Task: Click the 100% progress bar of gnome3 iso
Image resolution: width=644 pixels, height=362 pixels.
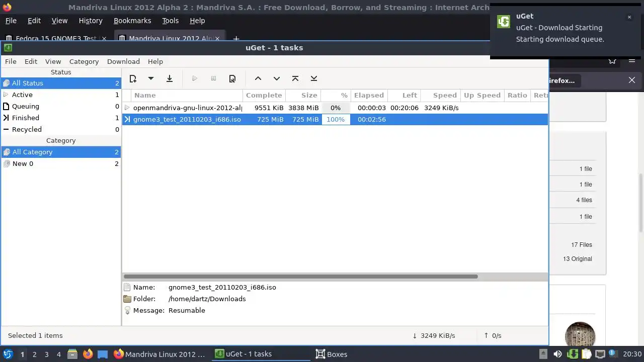Action: (336, 119)
